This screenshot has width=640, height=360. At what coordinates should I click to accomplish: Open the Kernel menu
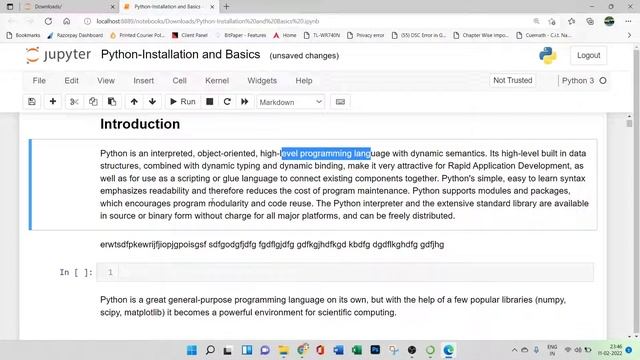217,81
